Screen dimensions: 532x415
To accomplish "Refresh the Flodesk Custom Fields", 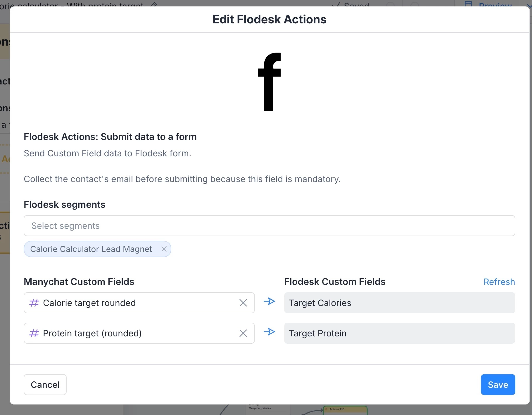I will click(499, 282).
